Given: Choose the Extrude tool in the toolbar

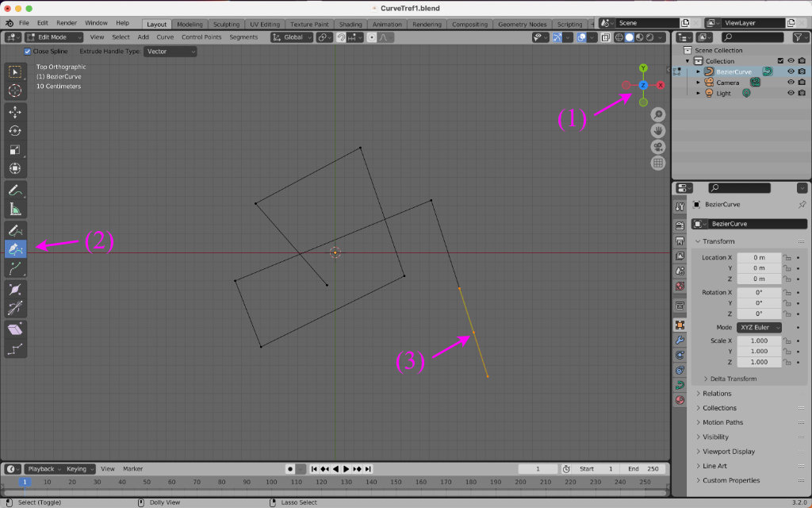Looking at the screenshot, I should (15, 269).
